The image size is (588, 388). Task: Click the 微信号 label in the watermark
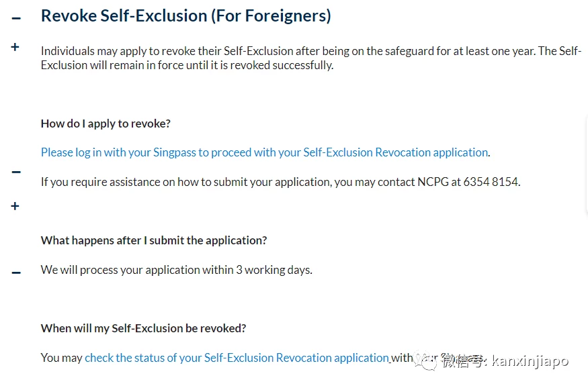[463, 361]
